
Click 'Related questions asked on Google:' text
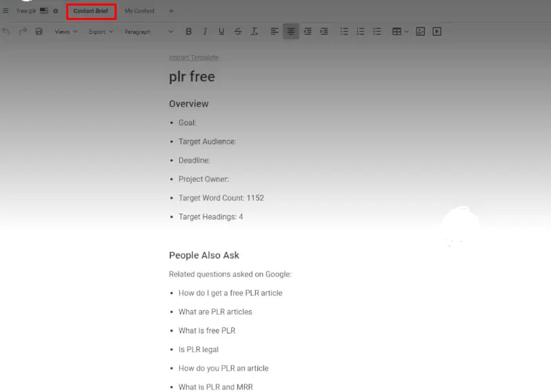[230, 274]
